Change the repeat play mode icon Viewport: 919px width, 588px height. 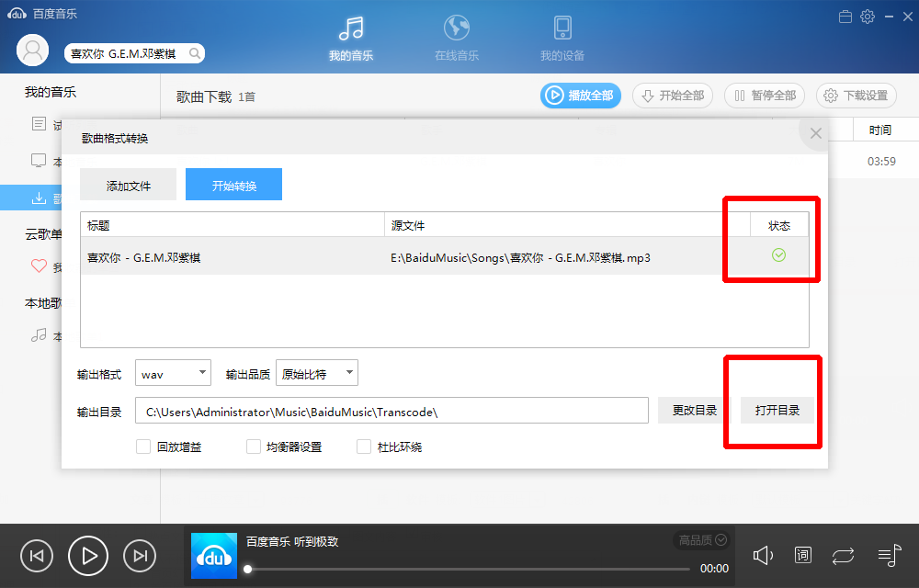pyautogui.click(x=843, y=555)
